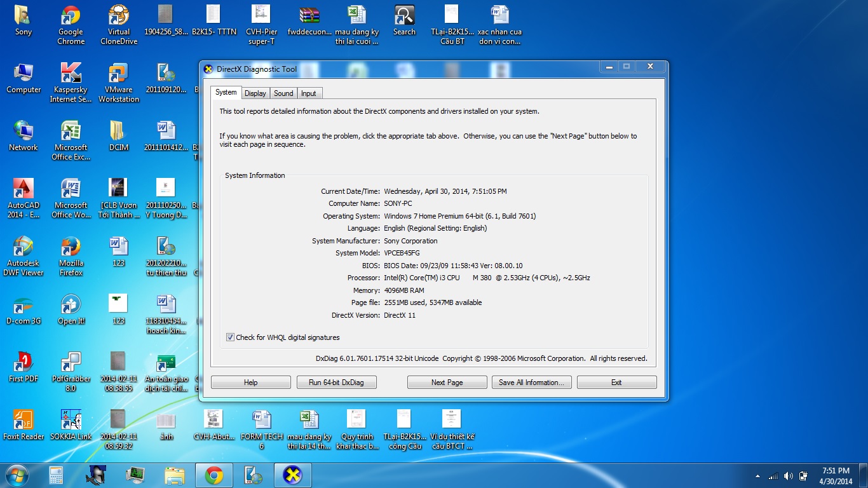
Task: Click the phone and globe taskbar icon
Action: [x=253, y=475]
